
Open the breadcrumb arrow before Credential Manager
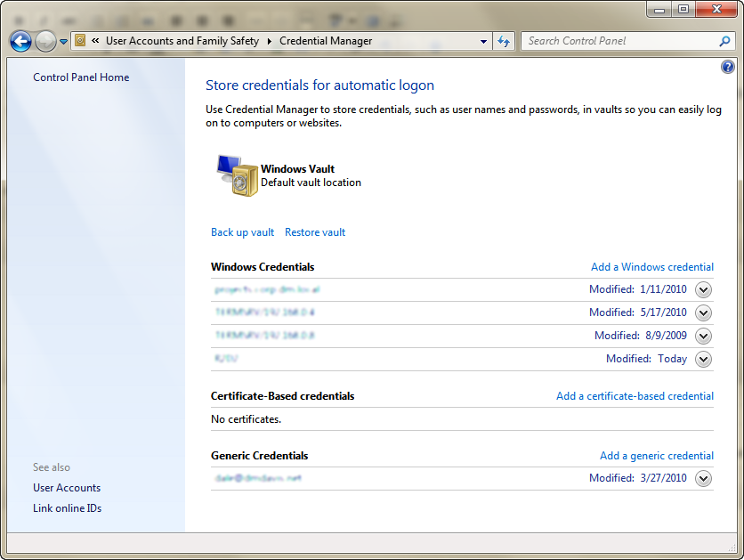(269, 42)
